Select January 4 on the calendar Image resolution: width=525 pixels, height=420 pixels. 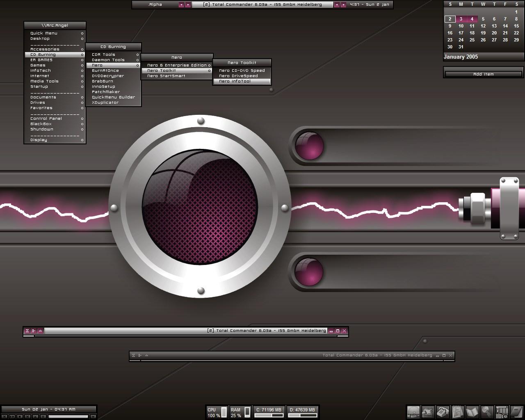(472, 19)
